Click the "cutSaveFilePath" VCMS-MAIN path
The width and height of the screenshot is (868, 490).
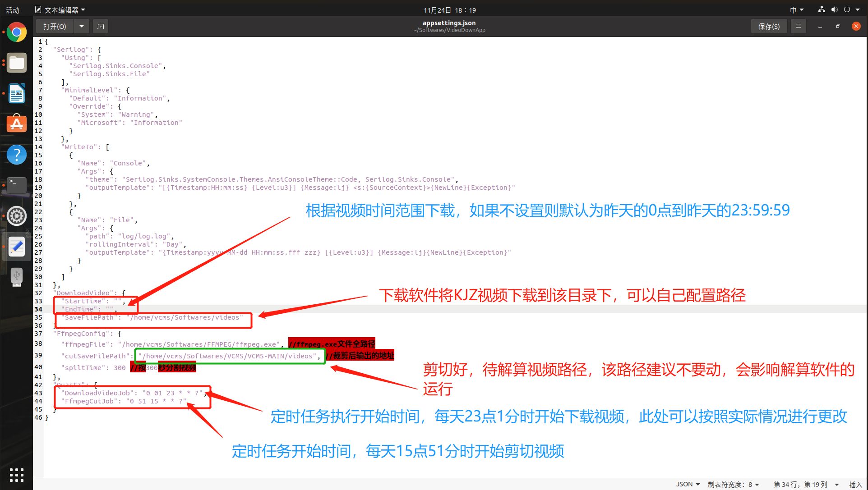tap(227, 356)
